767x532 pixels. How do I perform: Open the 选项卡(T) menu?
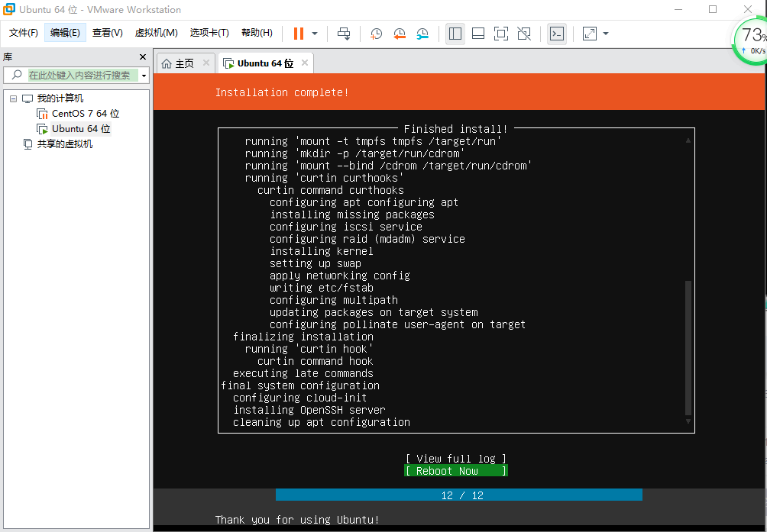pos(209,33)
